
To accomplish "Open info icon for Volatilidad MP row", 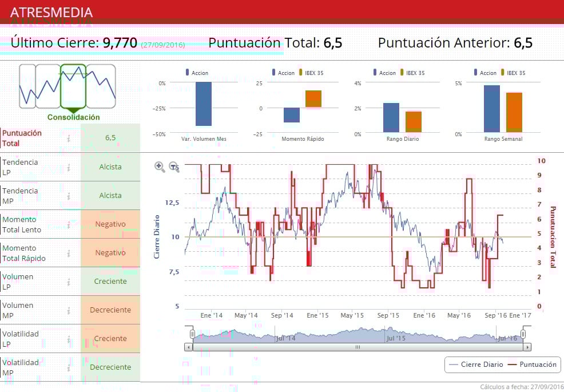I will (69, 367).
